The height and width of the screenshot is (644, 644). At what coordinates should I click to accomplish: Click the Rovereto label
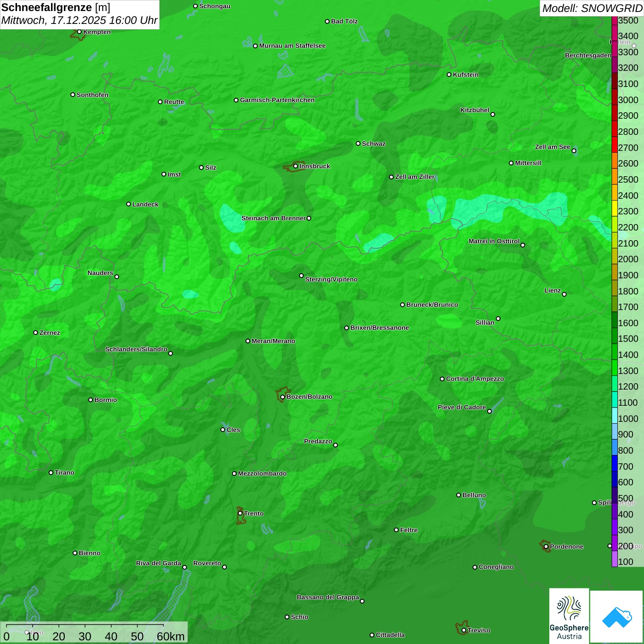tap(207, 563)
